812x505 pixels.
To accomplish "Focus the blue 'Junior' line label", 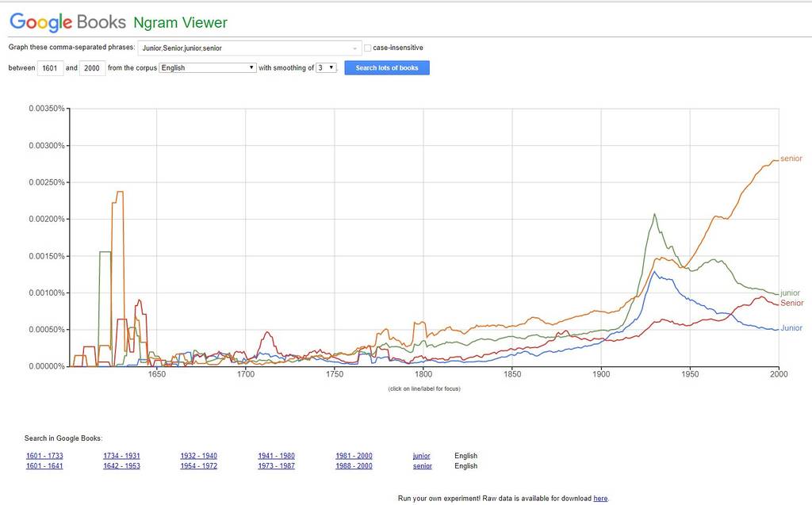I will (791, 328).
